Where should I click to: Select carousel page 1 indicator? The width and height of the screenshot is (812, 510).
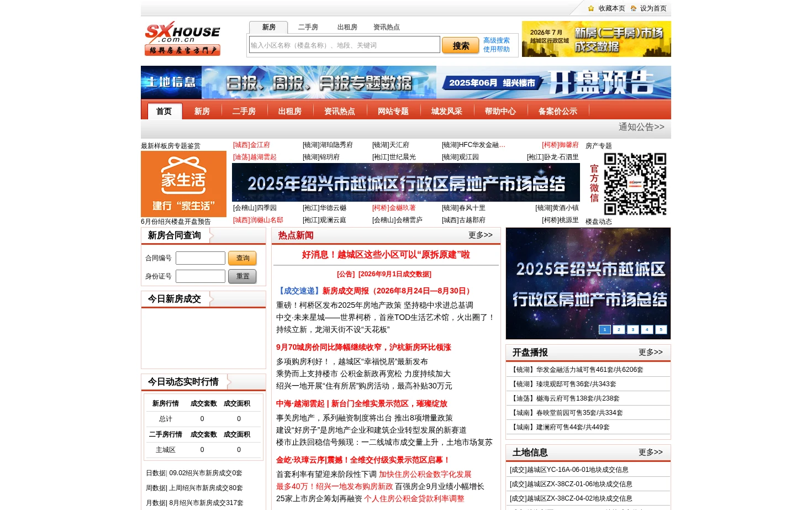tap(605, 329)
